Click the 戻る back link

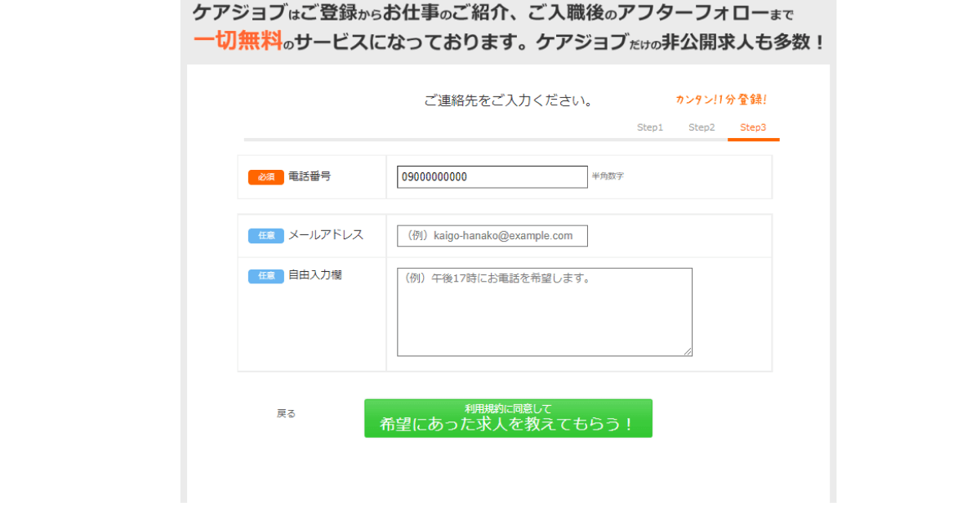(x=286, y=414)
